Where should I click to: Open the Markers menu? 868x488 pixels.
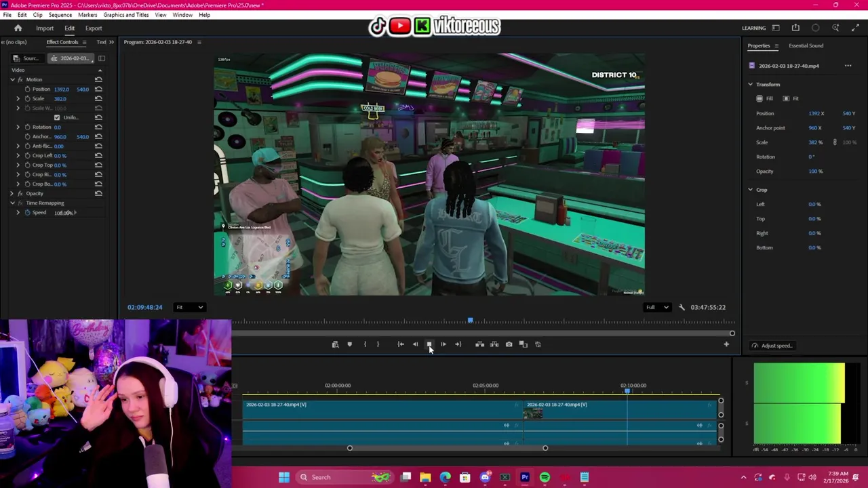87,15
